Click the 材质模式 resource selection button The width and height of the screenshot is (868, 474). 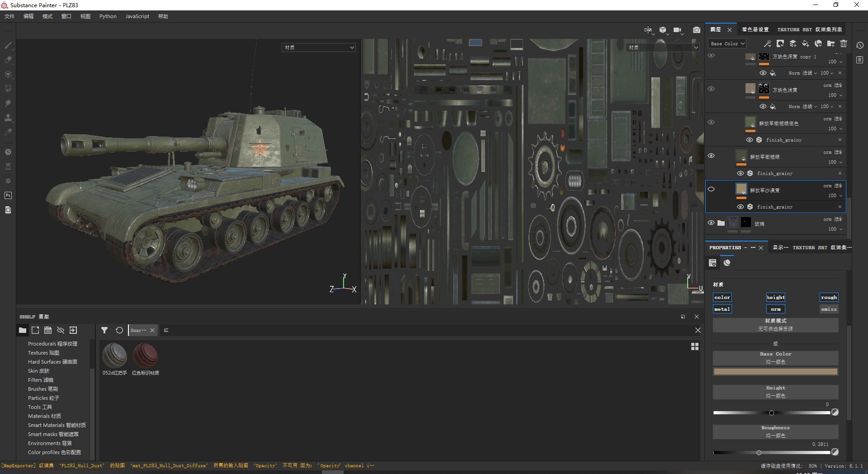pos(775,325)
